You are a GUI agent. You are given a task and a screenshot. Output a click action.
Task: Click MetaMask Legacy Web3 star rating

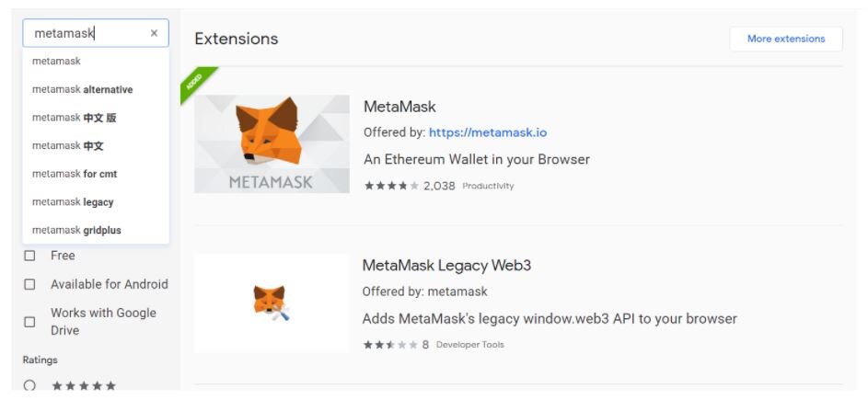click(389, 345)
